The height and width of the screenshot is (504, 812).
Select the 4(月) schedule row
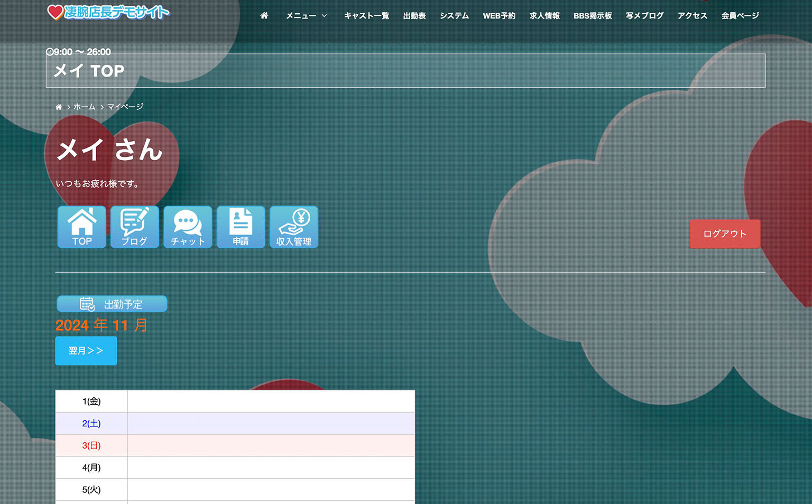point(235,468)
